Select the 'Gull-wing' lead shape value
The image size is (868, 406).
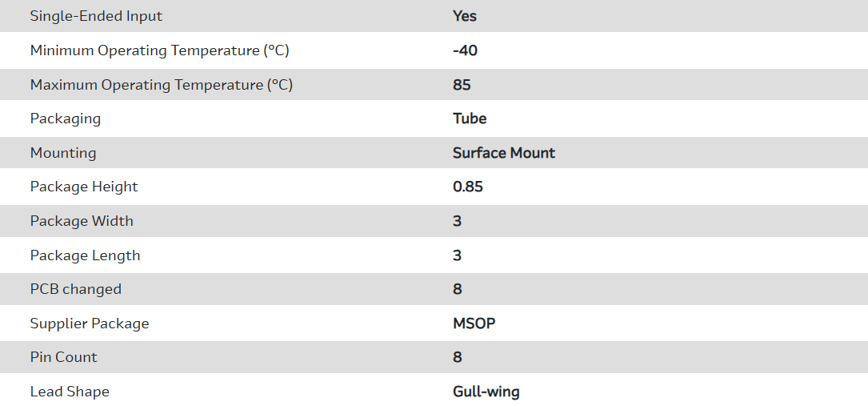[486, 392]
